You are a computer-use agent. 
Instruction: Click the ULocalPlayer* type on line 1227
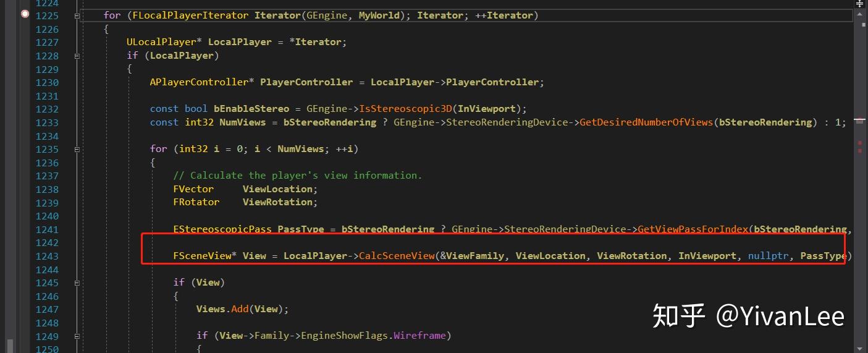pyautogui.click(x=164, y=42)
